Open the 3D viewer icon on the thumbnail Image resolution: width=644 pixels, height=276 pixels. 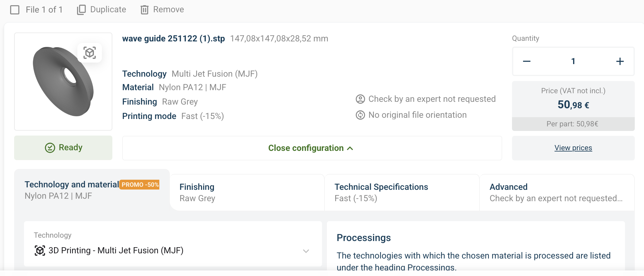coord(90,53)
